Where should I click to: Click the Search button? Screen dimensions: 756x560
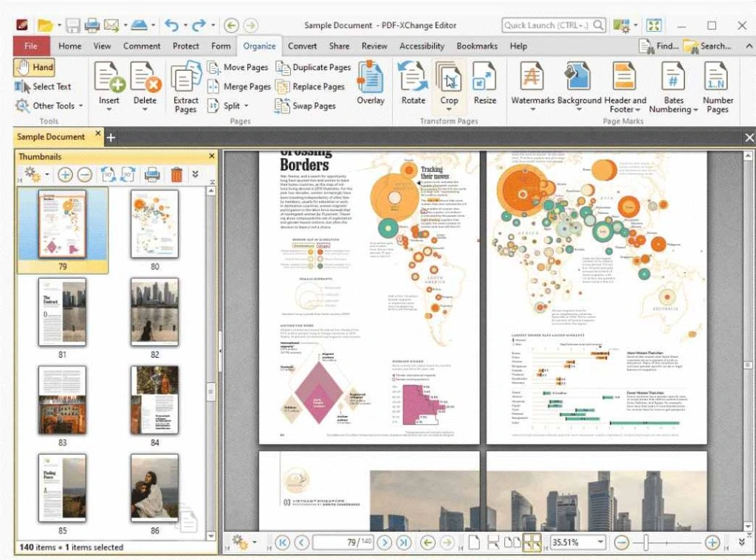pos(707,46)
